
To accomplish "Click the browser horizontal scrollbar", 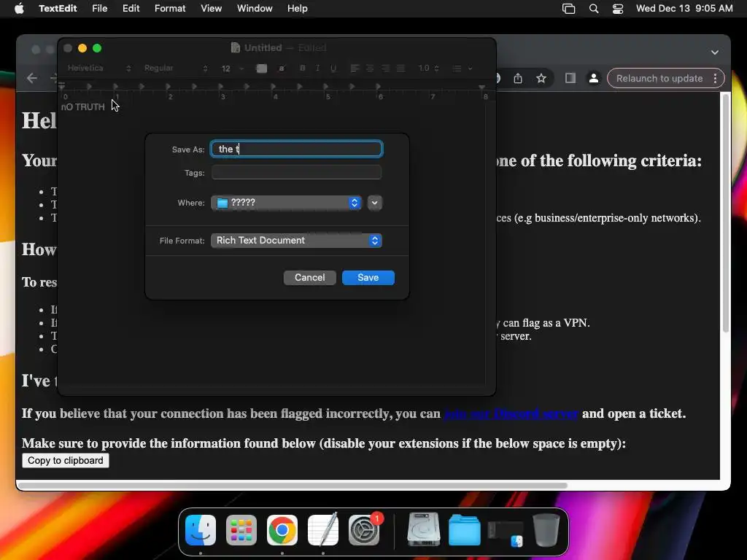I will click(x=292, y=486).
